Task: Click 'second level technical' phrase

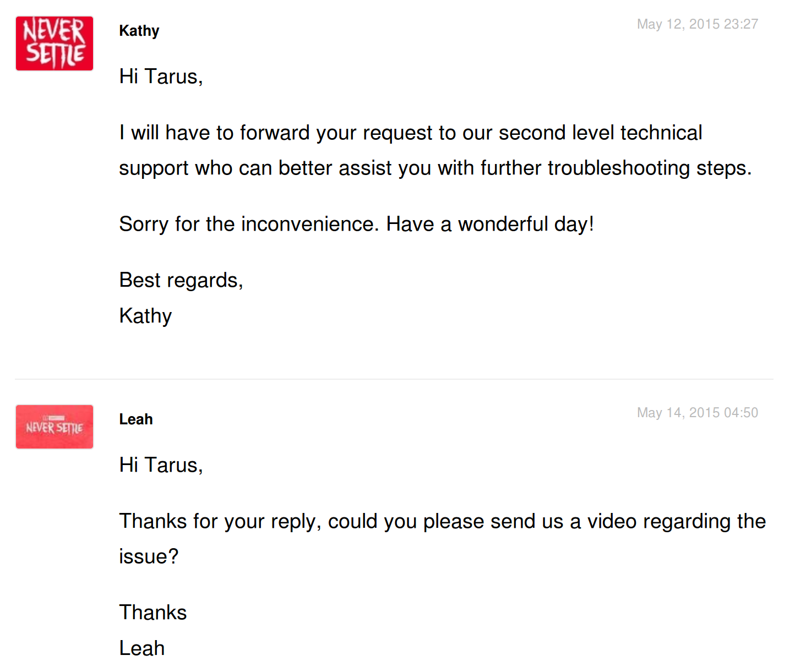Action: click(601, 133)
